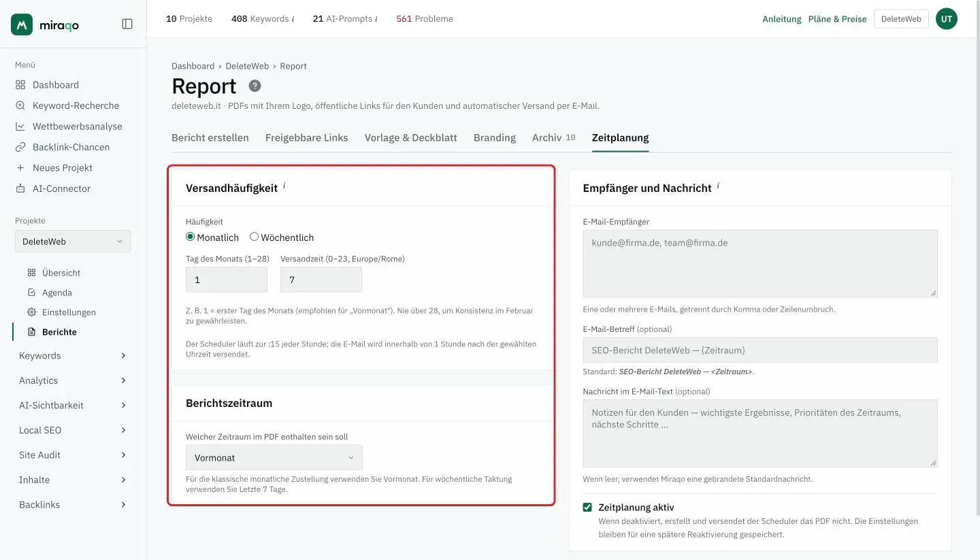Click the Einstellungen gear icon

click(31, 312)
